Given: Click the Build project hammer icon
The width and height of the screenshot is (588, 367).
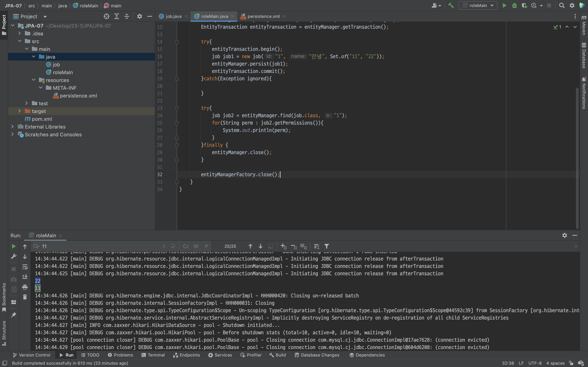Looking at the screenshot, I should (451, 5).
